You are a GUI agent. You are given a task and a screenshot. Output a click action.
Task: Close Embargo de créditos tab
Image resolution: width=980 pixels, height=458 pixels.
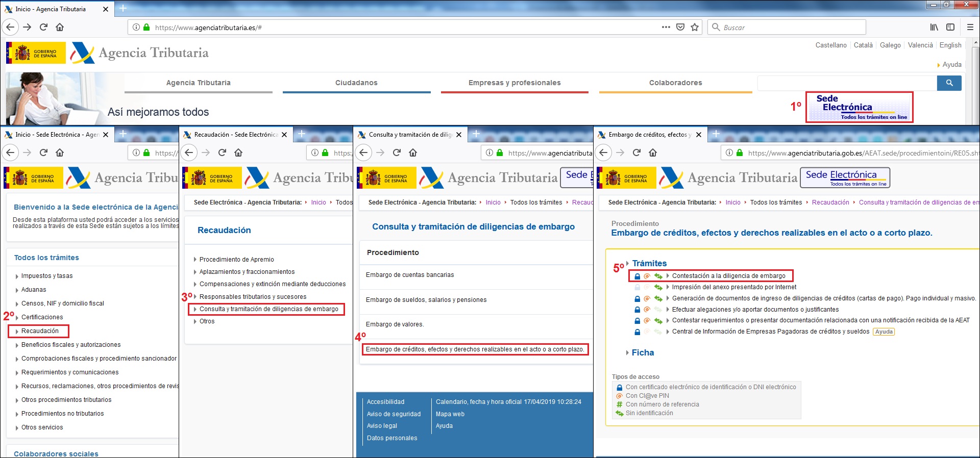(699, 135)
